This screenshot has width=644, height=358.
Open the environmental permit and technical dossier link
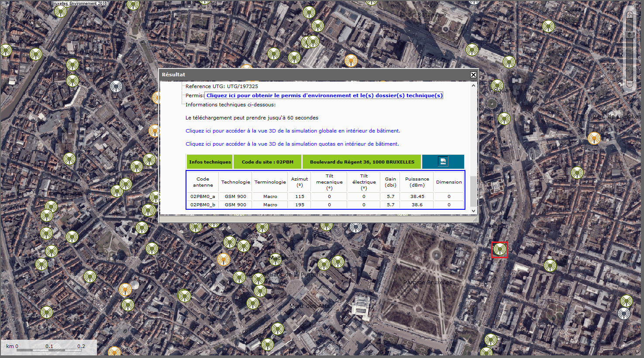point(324,95)
